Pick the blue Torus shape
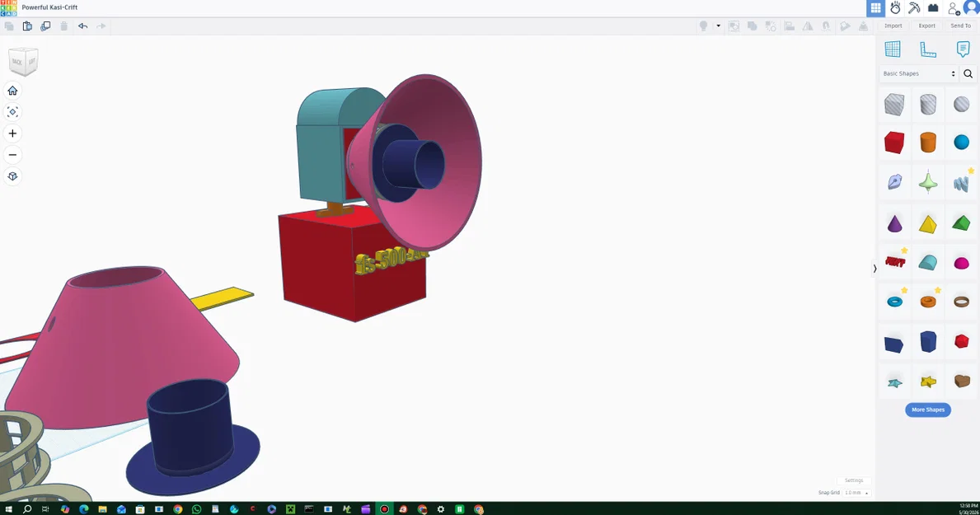The width and height of the screenshot is (980, 515). (x=894, y=302)
